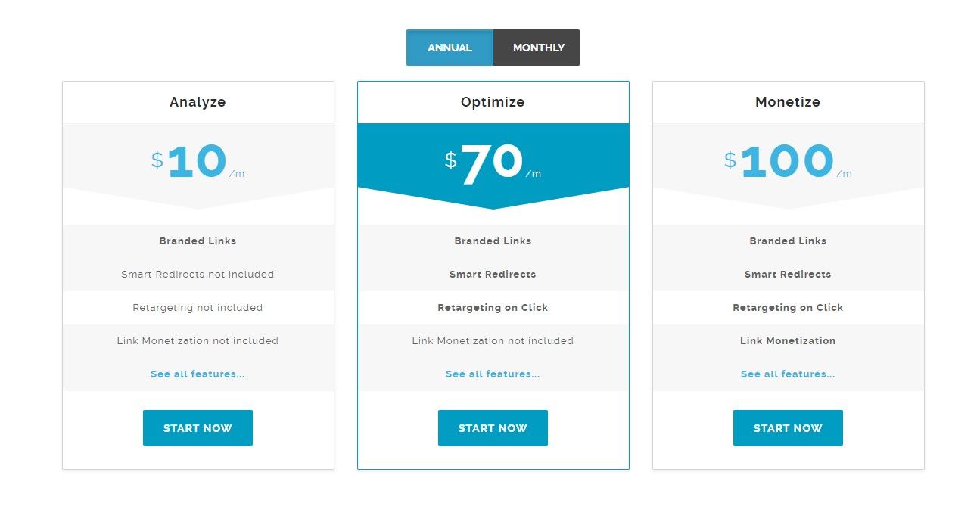This screenshot has width=980, height=506.
Task: Open 'See all features' under the Monetize plan
Action: point(788,374)
